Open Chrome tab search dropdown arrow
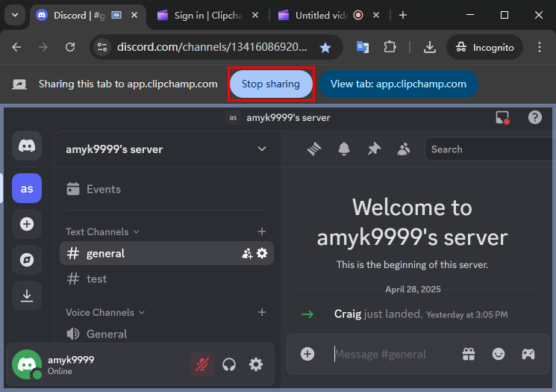This screenshot has width=556, height=392. [x=15, y=15]
